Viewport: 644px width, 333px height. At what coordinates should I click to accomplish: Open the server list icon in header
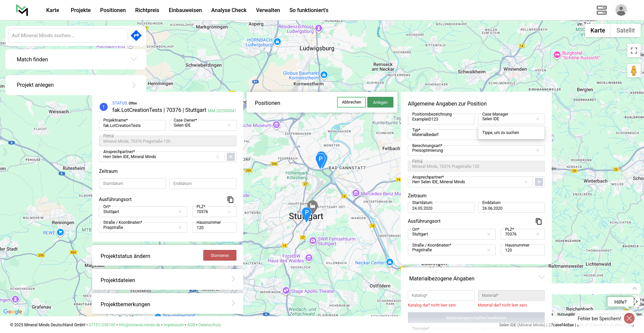click(x=601, y=10)
